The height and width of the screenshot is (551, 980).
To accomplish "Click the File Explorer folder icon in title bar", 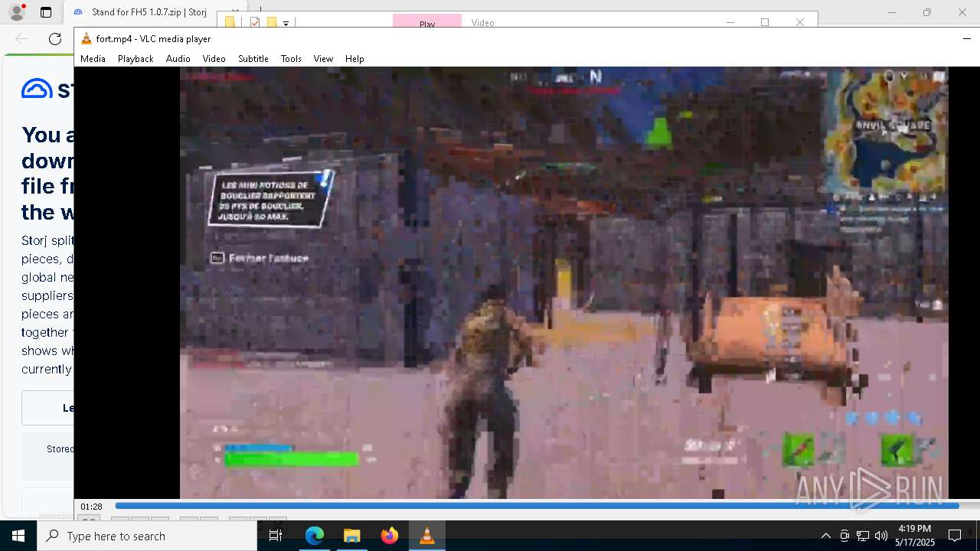I will [230, 22].
